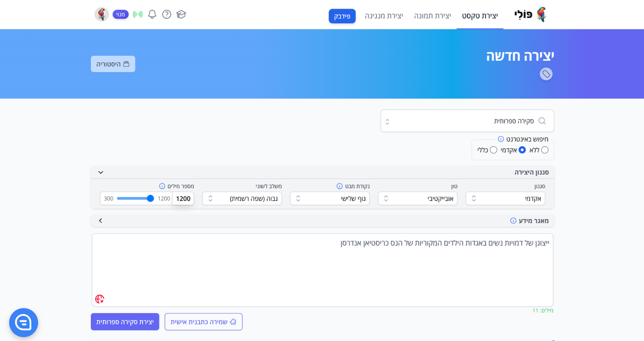Select the ללא internet search option
The height and width of the screenshot is (341, 644).
pyautogui.click(x=545, y=150)
